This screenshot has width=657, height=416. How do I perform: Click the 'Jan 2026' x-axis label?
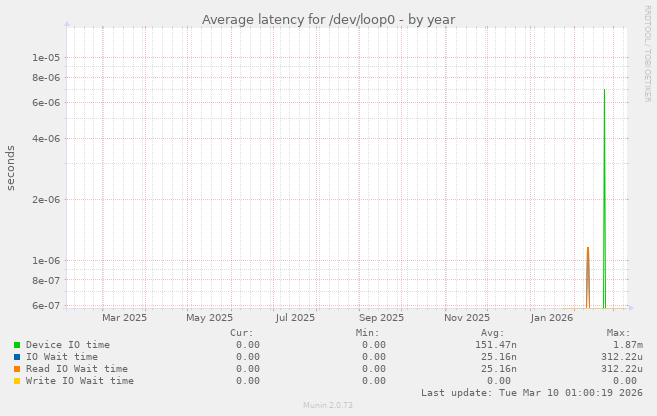point(551,318)
